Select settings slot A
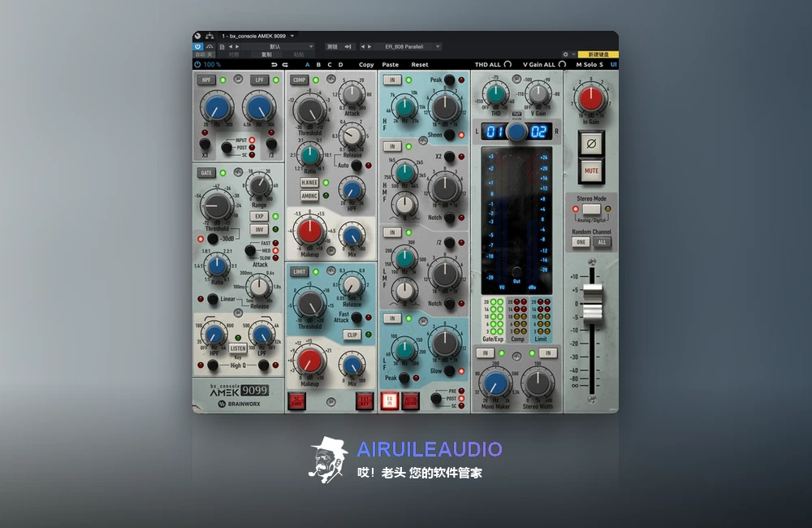812x528 pixels. (x=307, y=65)
